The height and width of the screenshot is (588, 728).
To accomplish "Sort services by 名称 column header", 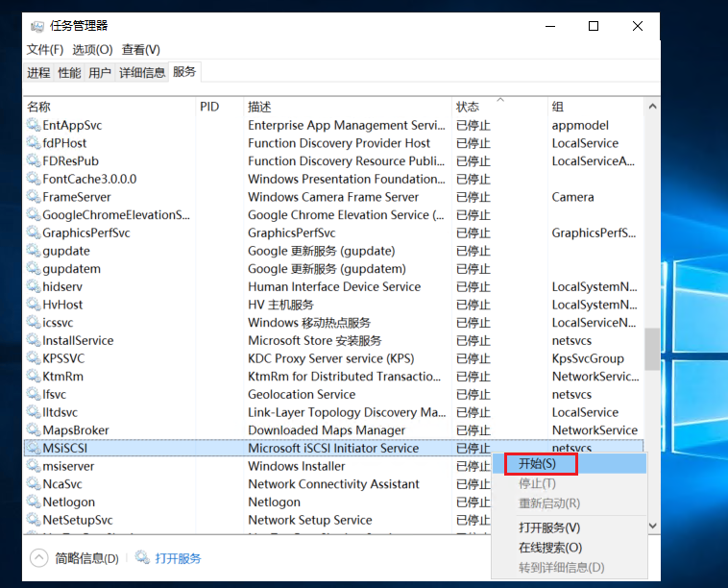I will (109, 107).
